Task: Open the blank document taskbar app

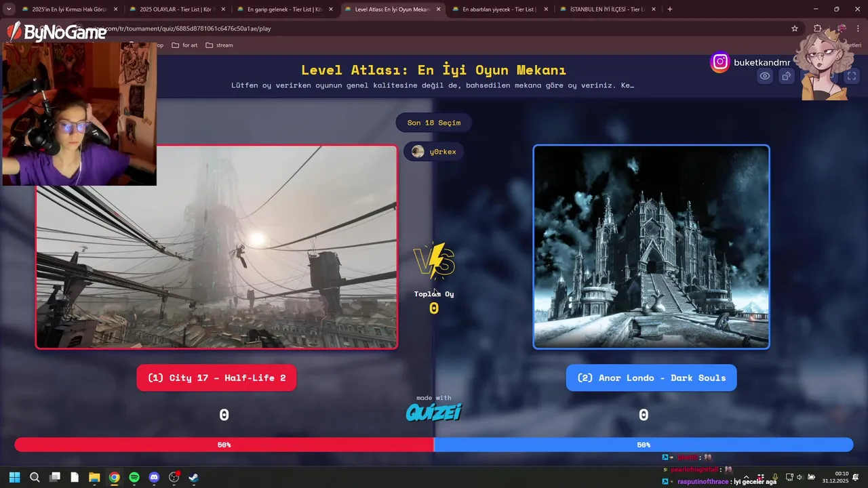Action: pos(75,477)
